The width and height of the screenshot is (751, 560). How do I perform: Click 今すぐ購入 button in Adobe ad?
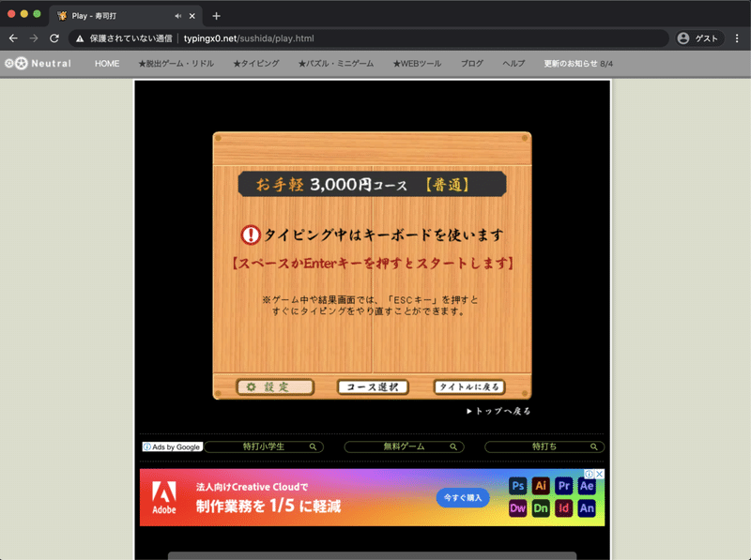point(463,498)
